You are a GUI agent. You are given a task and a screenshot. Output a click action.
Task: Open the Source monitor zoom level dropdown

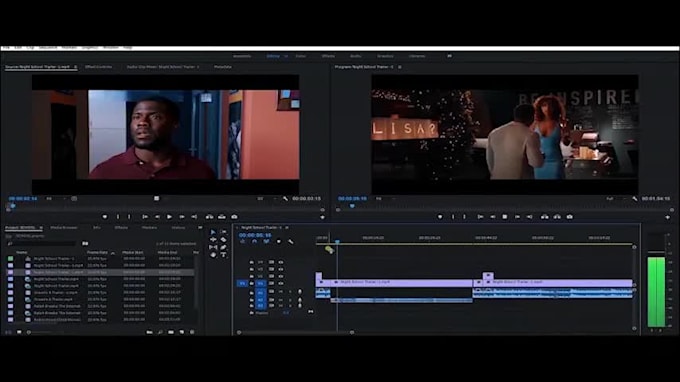point(56,199)
